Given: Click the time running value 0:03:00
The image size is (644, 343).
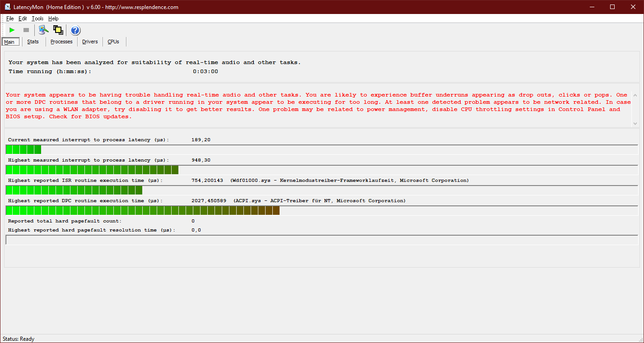Looking at the screenshot, I should click(205, 71).
